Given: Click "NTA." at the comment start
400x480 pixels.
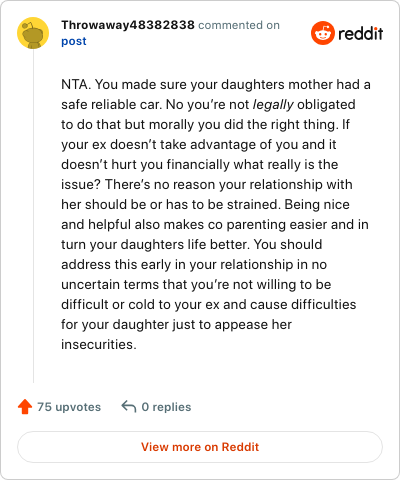Looking at the screenshot, I should point(76,84).
